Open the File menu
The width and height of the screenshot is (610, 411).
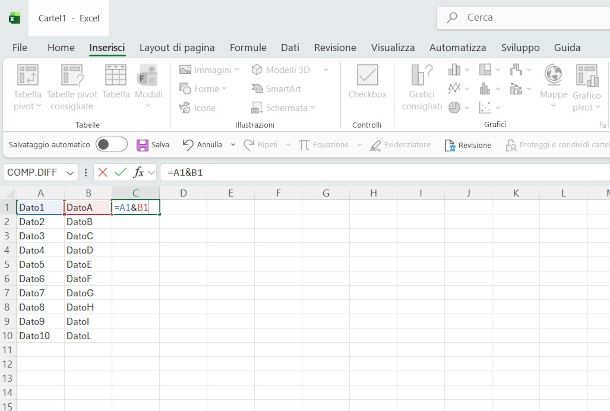tap(20, 47)
